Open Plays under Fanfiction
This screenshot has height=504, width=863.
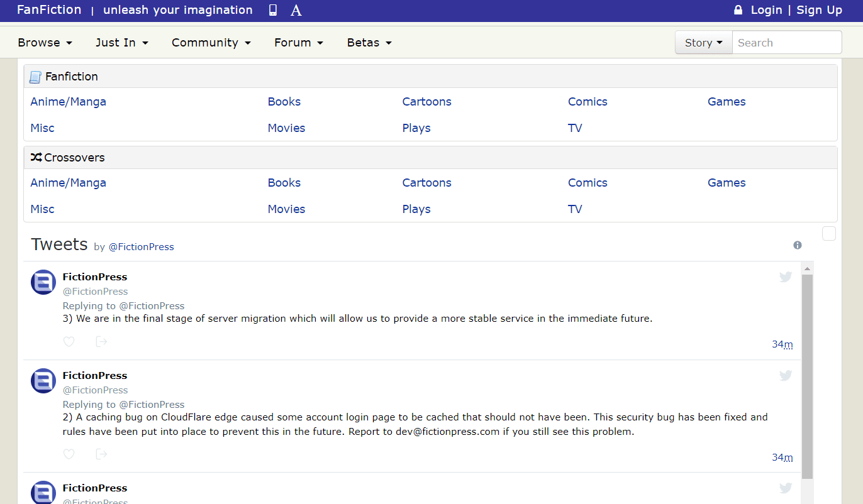(x=416, y=128)
